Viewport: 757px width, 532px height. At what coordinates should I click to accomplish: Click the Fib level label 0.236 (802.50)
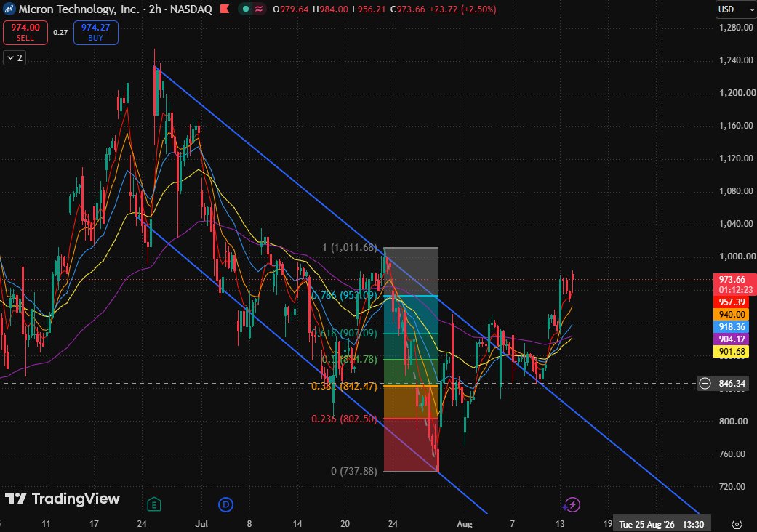pyautogui.click(x=344, y=419)
